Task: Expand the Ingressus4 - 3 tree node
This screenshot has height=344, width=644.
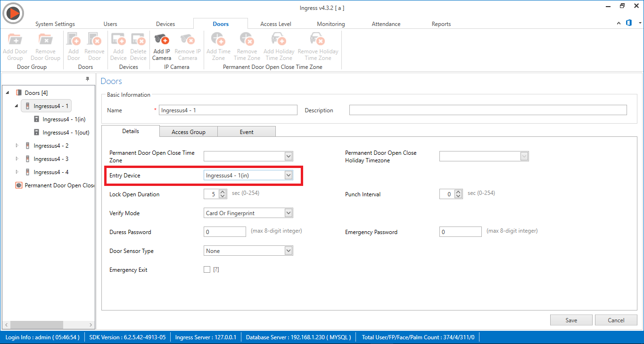Action: [x=17, y=159]
